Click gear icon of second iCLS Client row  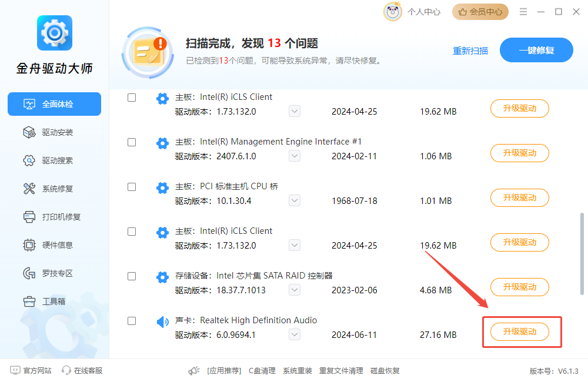[162, 232]
